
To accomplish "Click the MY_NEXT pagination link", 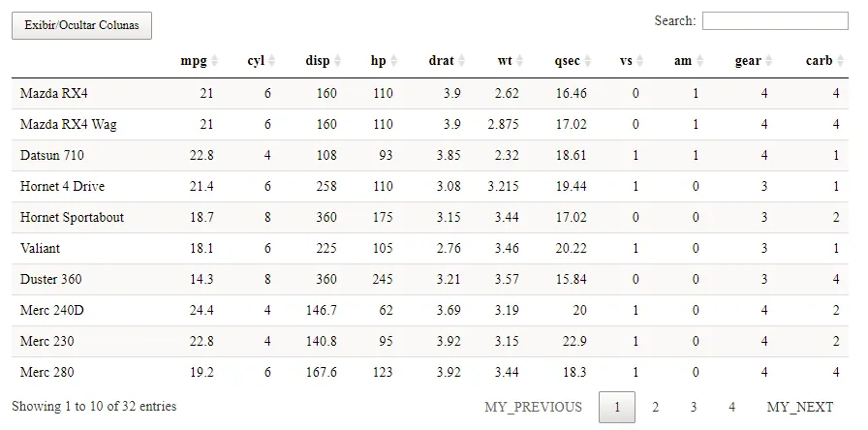I will click(799, 408).
